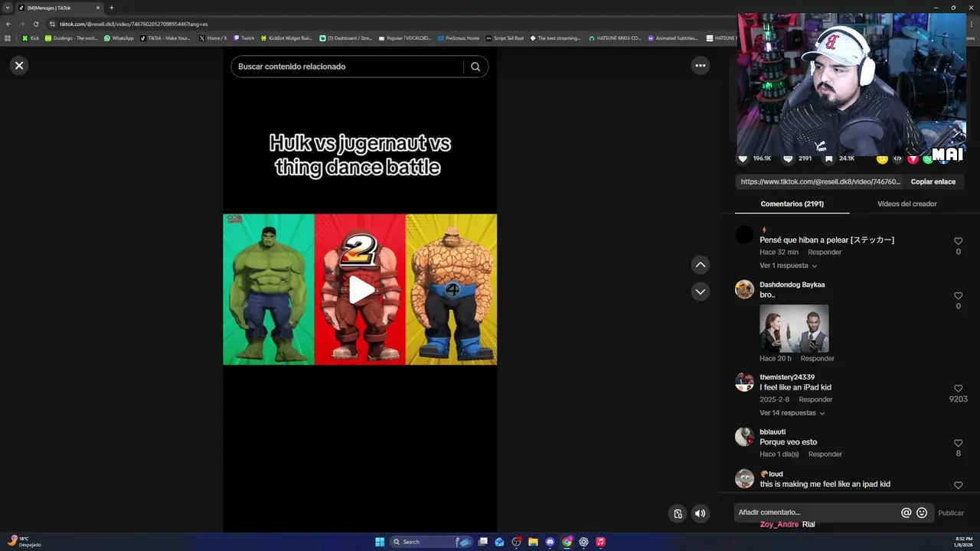Open File Explorer from the taskbar
Screen dimensions: 980x551
(x=533, y=542)
